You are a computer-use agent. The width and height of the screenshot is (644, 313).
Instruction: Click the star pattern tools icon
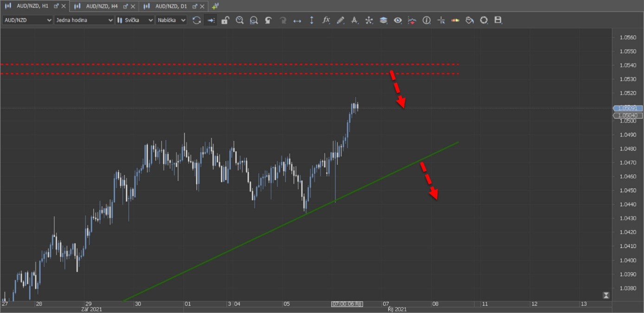tap(369, 20)
